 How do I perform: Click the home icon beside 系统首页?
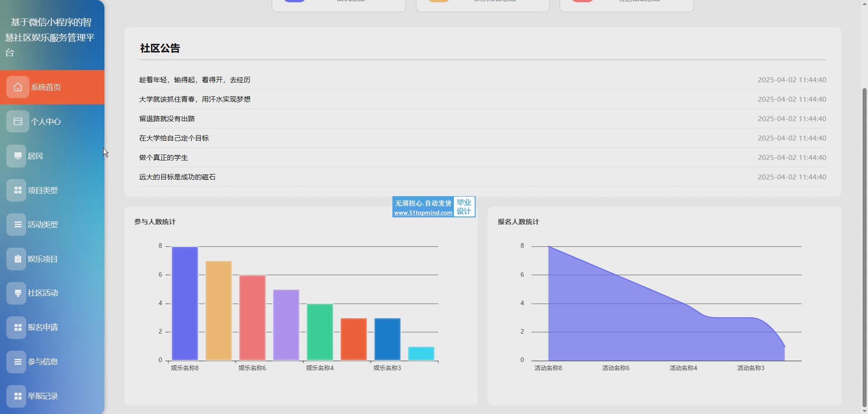click(x=18, y=87)
